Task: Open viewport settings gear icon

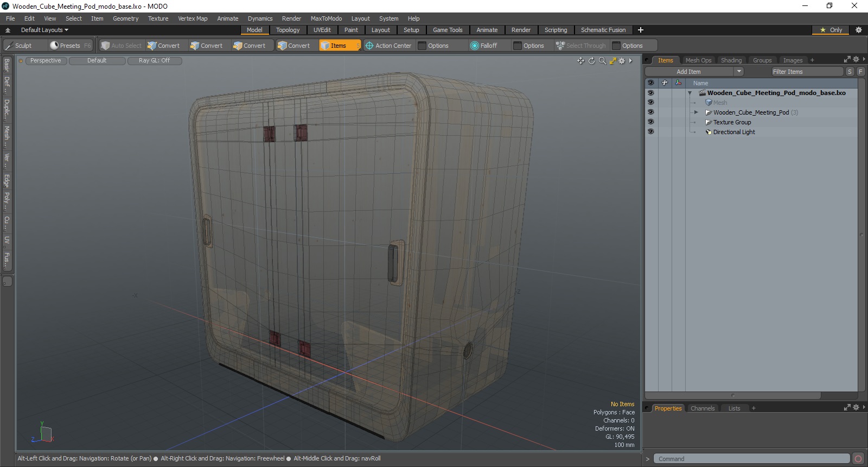Action: (622, 61)
